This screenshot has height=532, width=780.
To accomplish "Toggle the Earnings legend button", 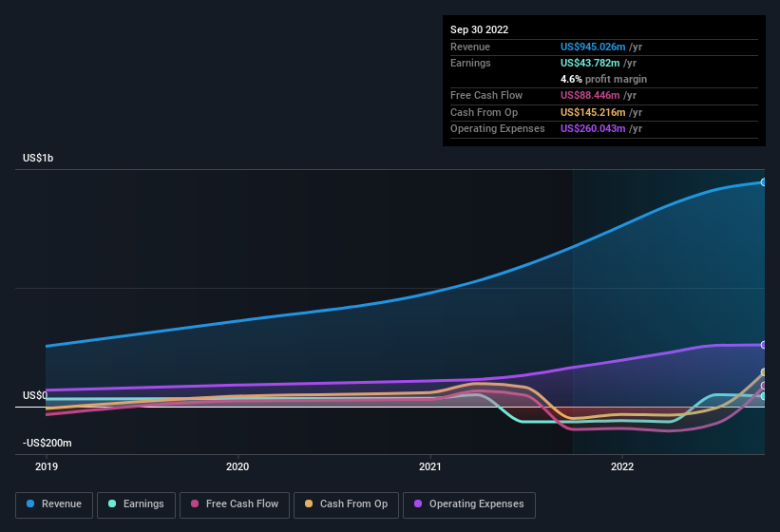I will [x=136, y=504].
